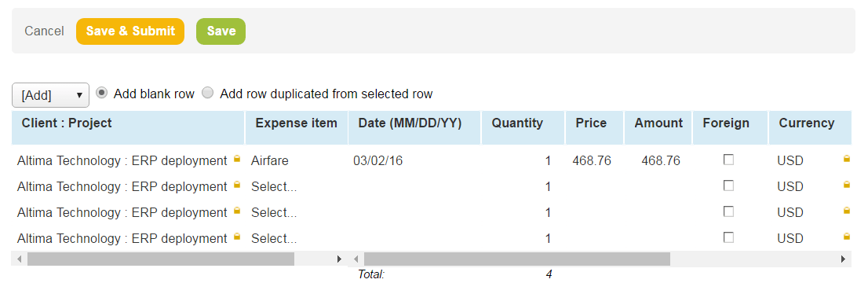Click lock icon beside second row's project

click(x=237, y=186)
